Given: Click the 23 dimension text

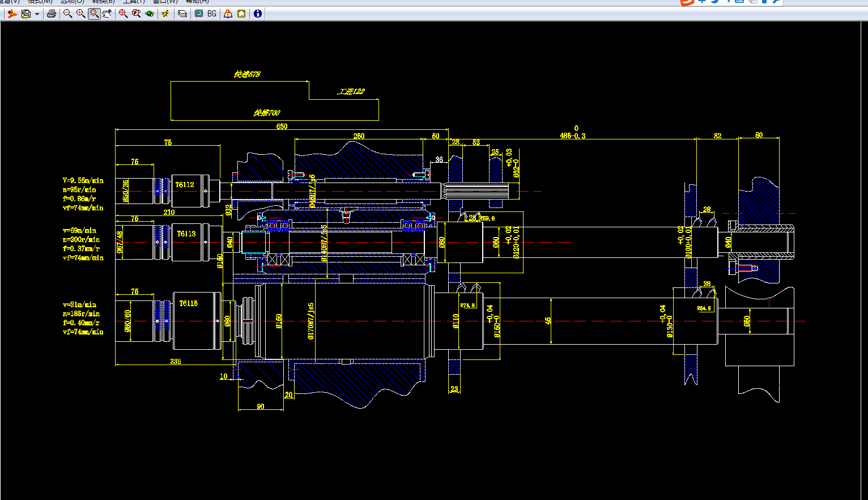Looking at the screenshot, I should tap(454, 389).
